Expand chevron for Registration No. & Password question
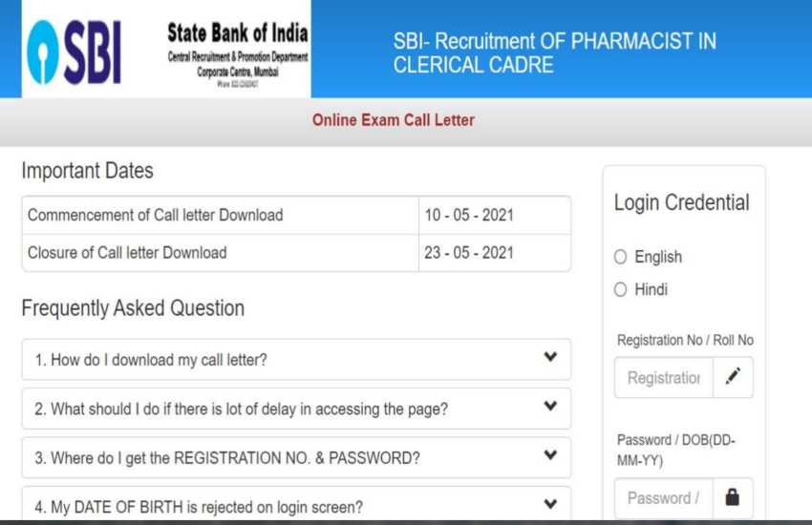 tap(550, 456)
